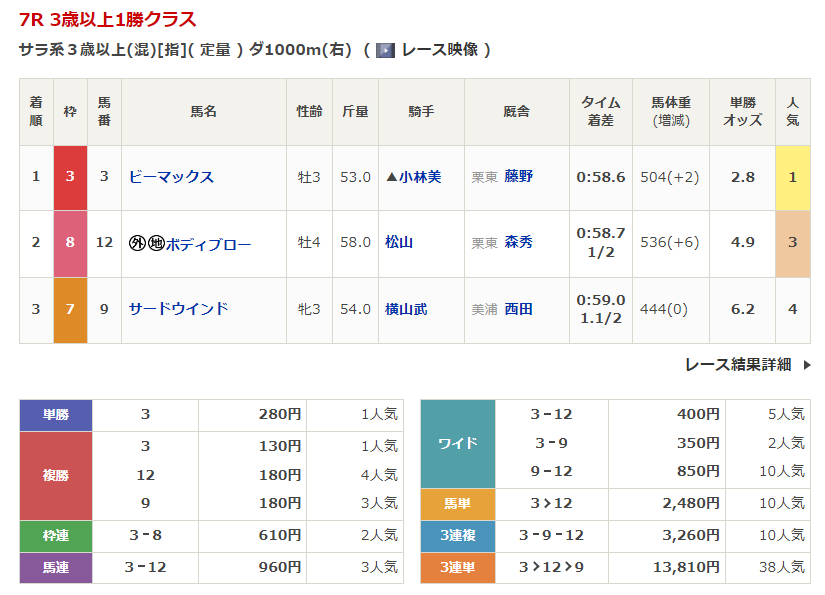
Task: Click the 単勝オッズ column header
Action: click(742, 112)
